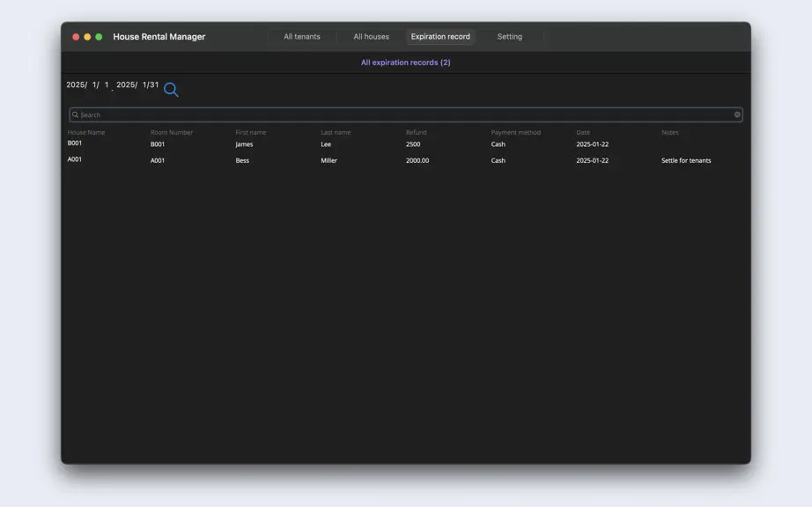
Task: Sort by Date column header
Action: click(583, 132)
